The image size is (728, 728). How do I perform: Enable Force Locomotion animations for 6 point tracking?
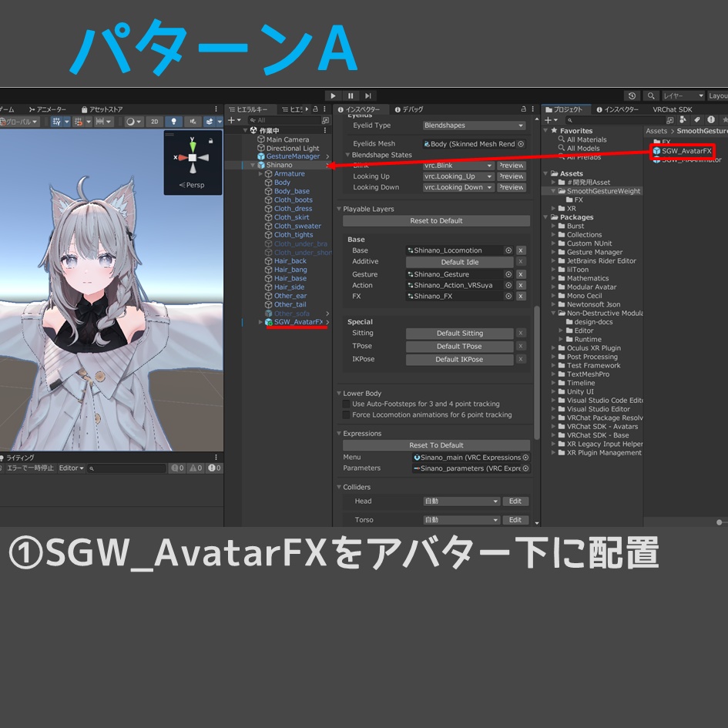pyautogui.click(x=344, y=414)
